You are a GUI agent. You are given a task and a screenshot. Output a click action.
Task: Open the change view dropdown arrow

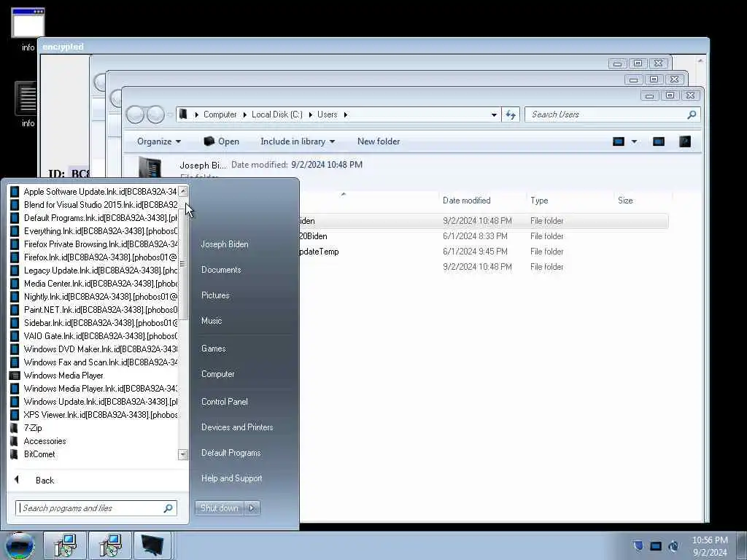click(x=634, y=141)
